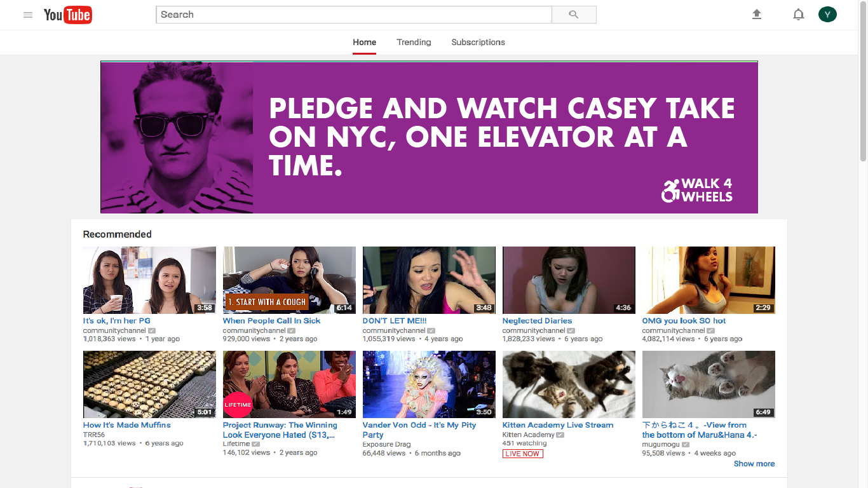Open the notifications bell
The width and height of the screenshot is (868, 488).
tap(799, 15)
